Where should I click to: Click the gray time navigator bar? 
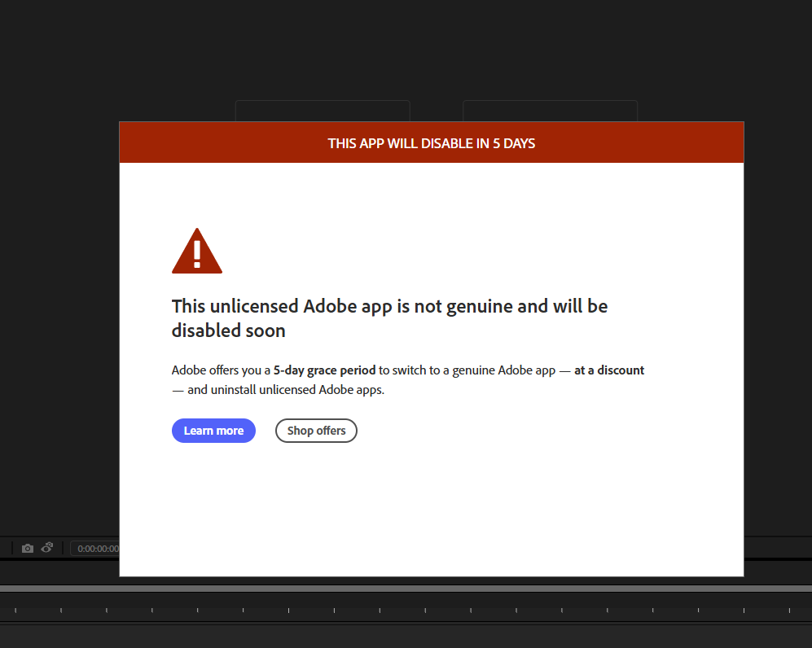406,588
